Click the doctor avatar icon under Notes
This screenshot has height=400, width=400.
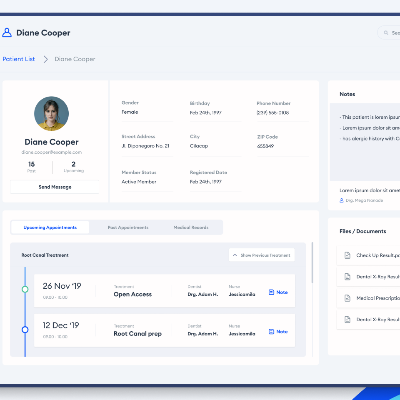click(341, 200)
